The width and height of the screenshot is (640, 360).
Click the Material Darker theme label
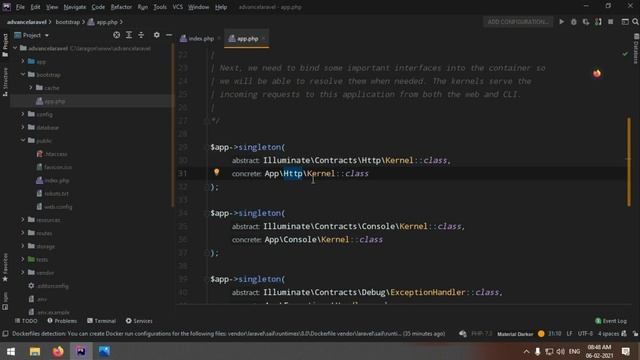(515, 334)
